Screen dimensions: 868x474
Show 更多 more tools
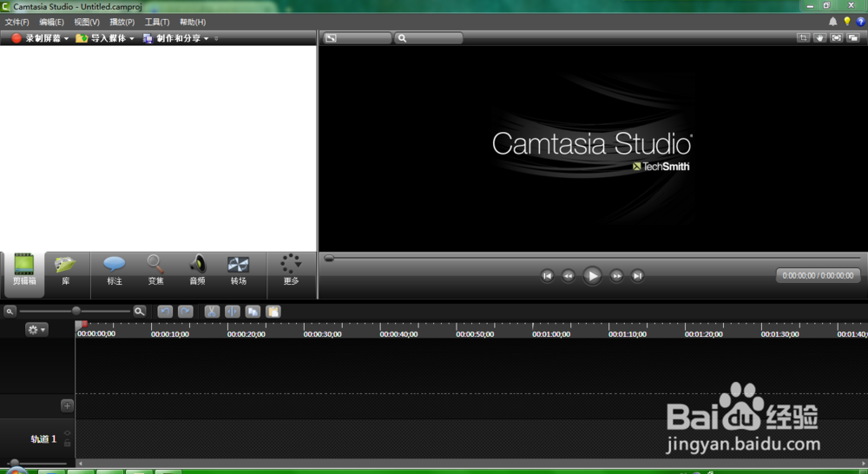click(x=291, y=270)
